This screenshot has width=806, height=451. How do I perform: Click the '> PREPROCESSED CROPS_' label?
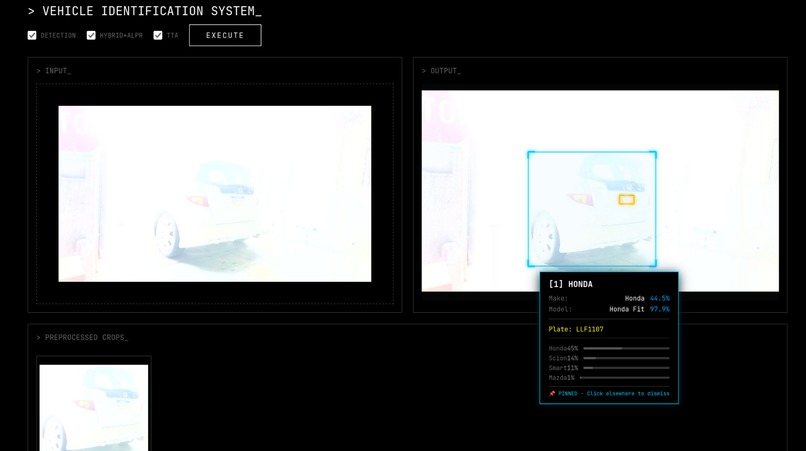click(x=82, y=337)
